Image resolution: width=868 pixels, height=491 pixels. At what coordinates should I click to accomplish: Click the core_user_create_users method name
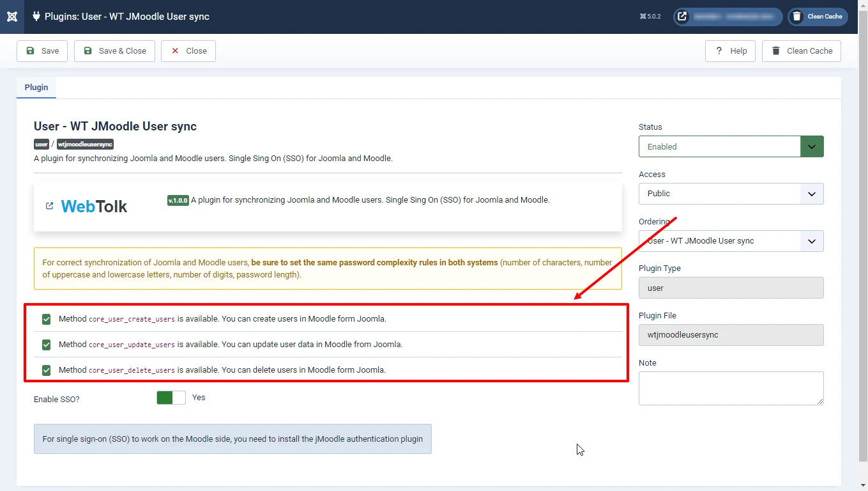pos(132,319)
